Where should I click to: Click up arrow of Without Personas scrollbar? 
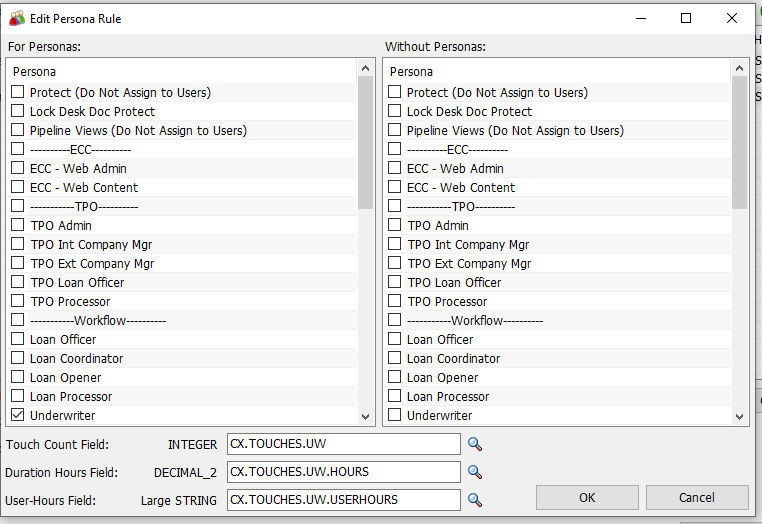pyautogui.click(x=739, y=69)
